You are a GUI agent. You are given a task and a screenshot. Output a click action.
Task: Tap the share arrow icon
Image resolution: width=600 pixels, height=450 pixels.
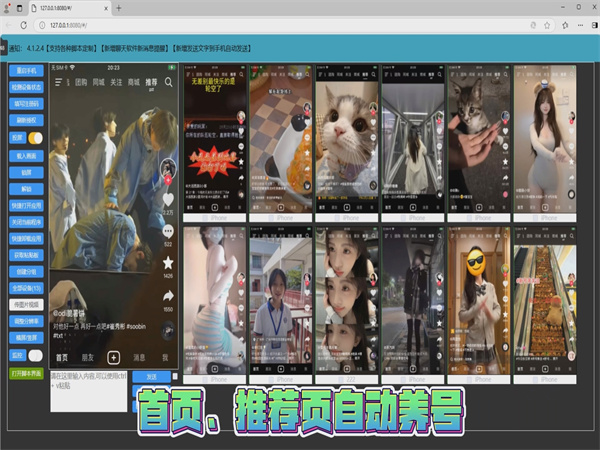168,296
